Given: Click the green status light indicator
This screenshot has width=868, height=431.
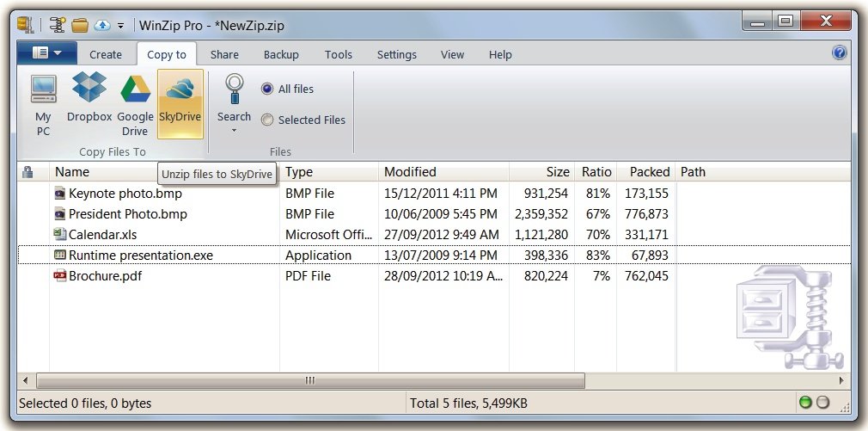Looking at the screenshot, I should 805,403.
